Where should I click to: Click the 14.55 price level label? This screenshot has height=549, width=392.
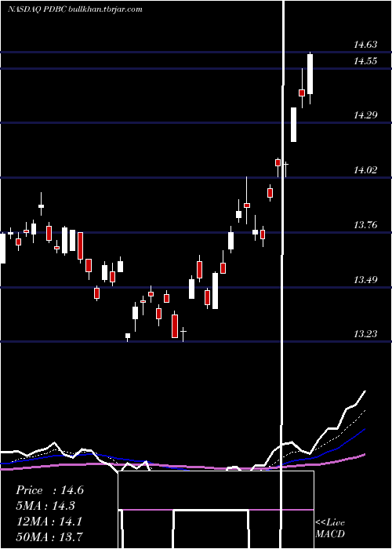[365, 61]
